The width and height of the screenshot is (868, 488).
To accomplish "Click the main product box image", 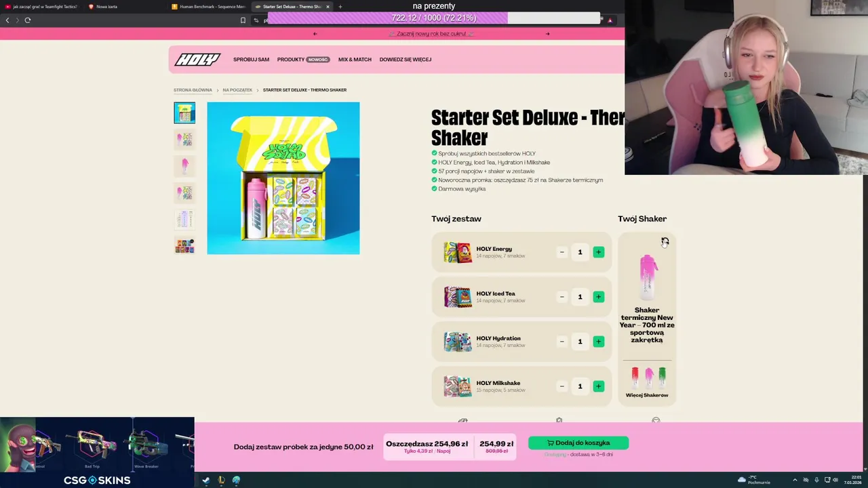I will [283, 178].
